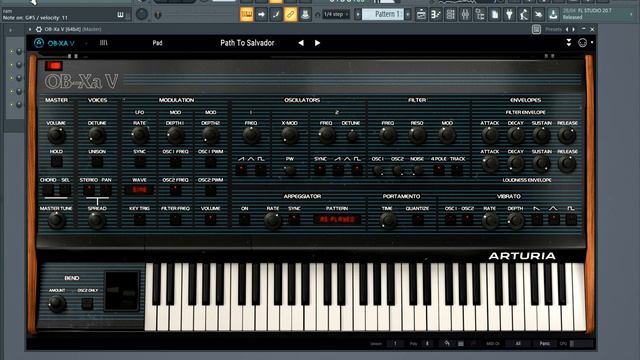Enable OSC 1 FREQ modulation button
The image size is (640, 360).
[176, 162]
